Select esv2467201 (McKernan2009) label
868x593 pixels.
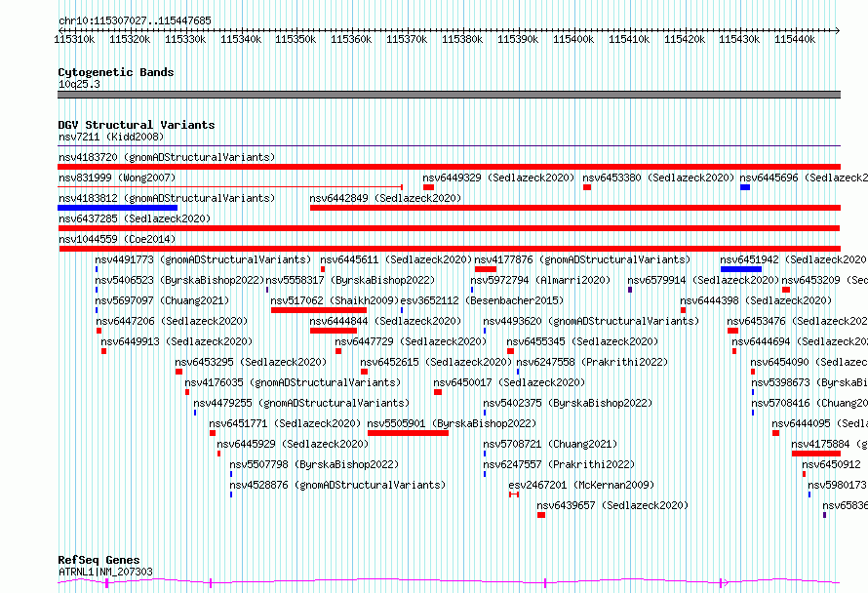pyautogui.click(x=582, y=485)
